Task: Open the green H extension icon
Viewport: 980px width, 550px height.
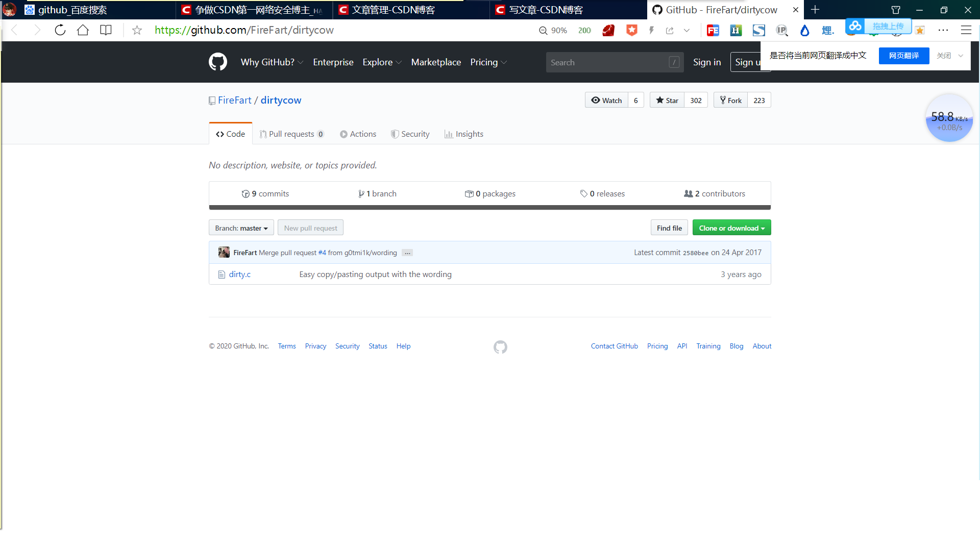Action: pos(736,31)
